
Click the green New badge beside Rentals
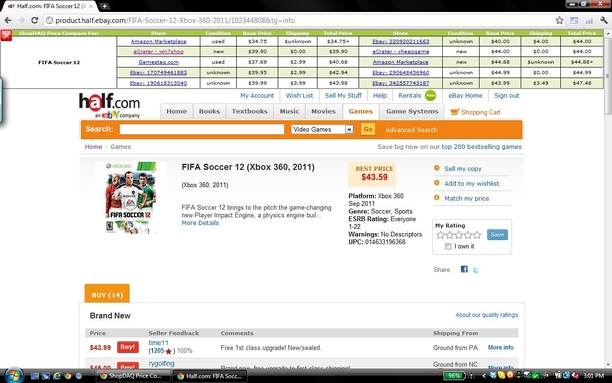point(431,95)
